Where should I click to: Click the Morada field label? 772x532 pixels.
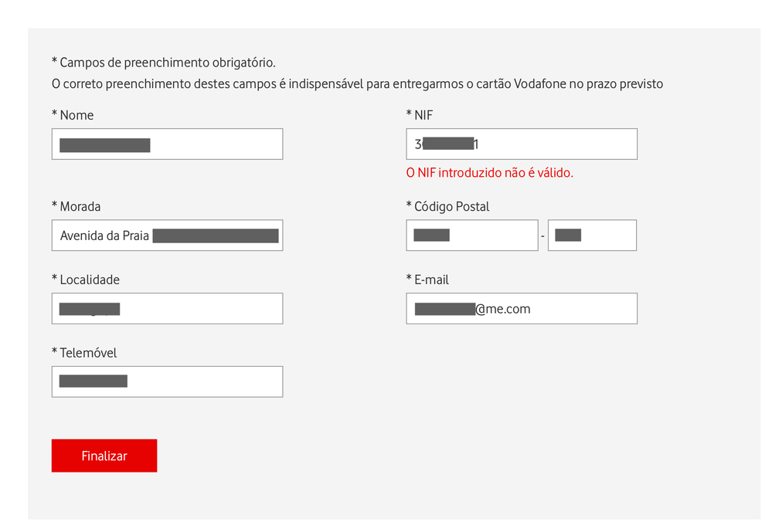coord(77,206)
